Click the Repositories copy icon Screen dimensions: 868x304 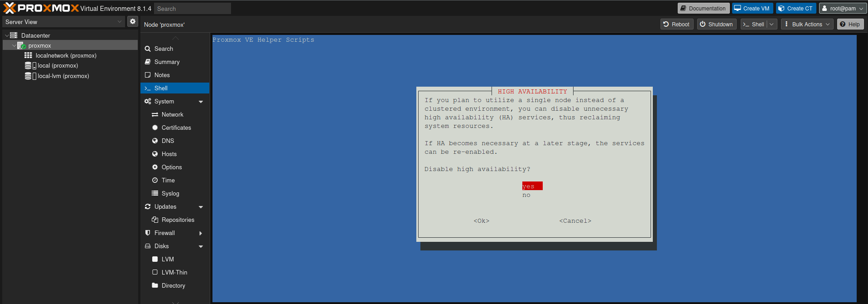155,220
